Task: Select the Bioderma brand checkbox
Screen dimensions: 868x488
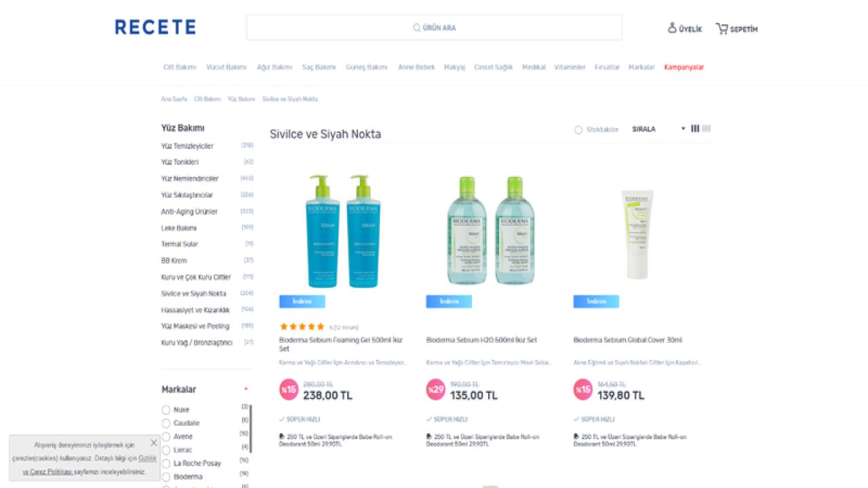Action: point(166,477)
